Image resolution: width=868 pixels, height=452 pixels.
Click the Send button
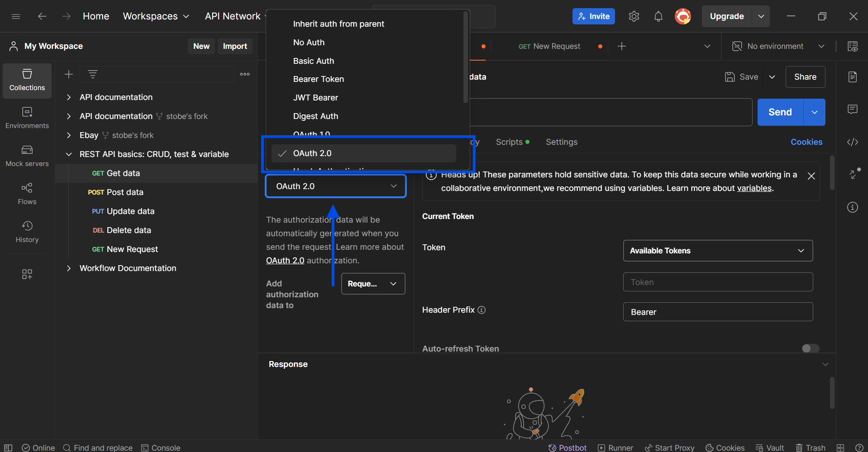click(x=780, y=112)
